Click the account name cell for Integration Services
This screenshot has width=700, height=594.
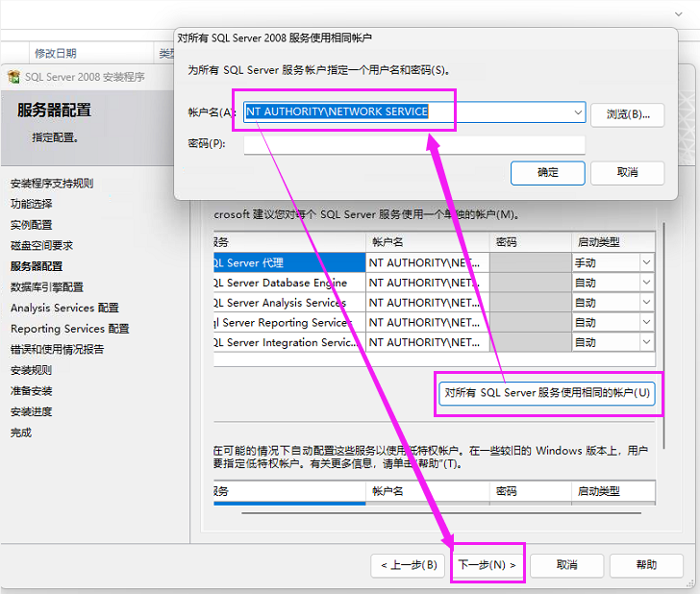point(427,342)
